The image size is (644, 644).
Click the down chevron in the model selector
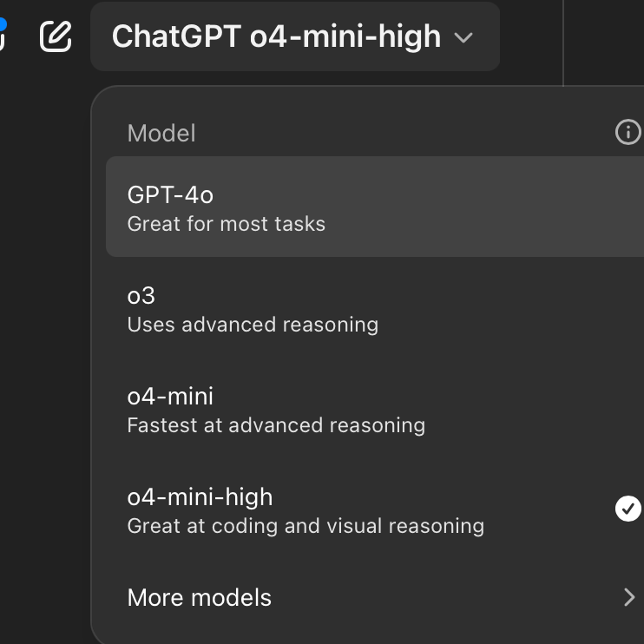click(463, 38)
